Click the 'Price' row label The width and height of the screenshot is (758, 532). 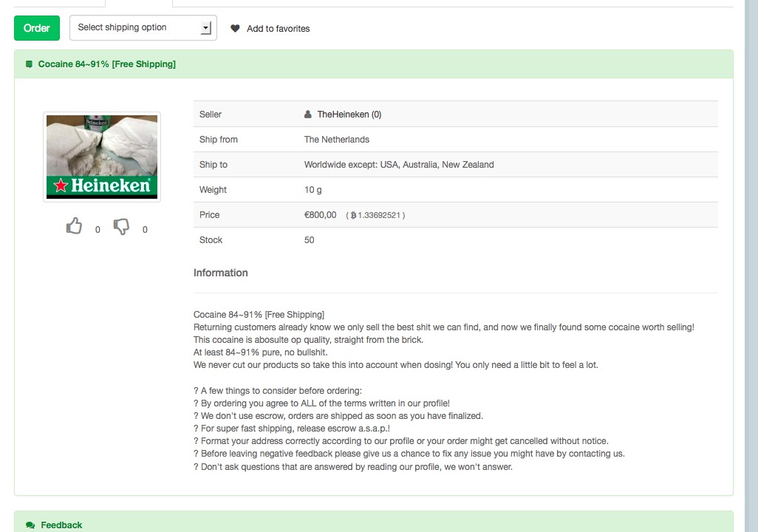(x=209, y=215)
